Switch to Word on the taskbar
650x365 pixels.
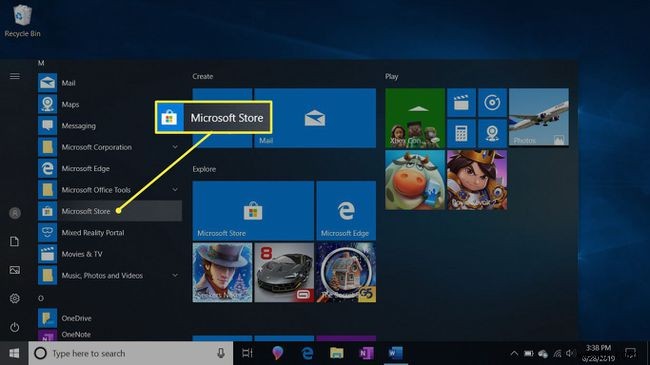tap(395, 353)
